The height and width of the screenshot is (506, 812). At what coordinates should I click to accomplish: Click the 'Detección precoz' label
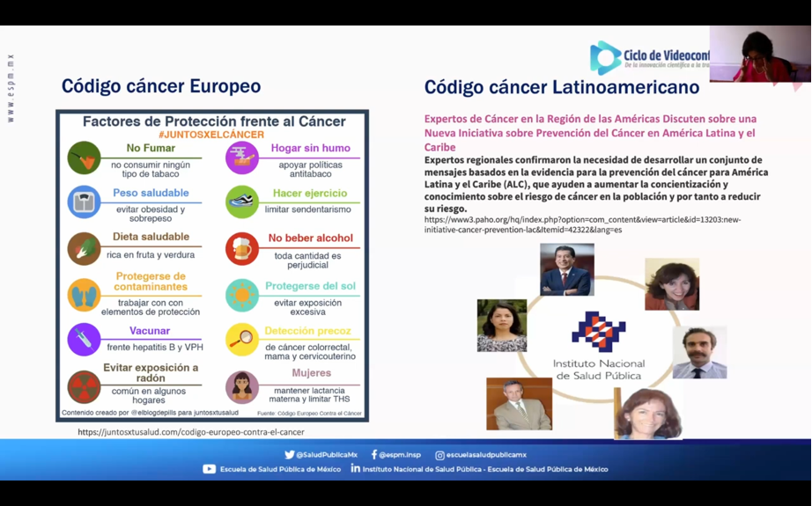click(x=307, y=331)
